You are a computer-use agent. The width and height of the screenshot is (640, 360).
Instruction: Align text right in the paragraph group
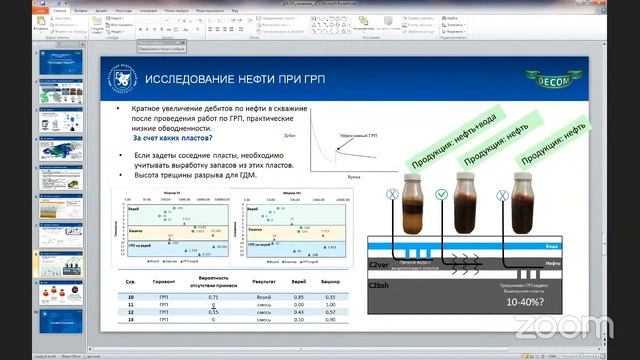(224, 29)
